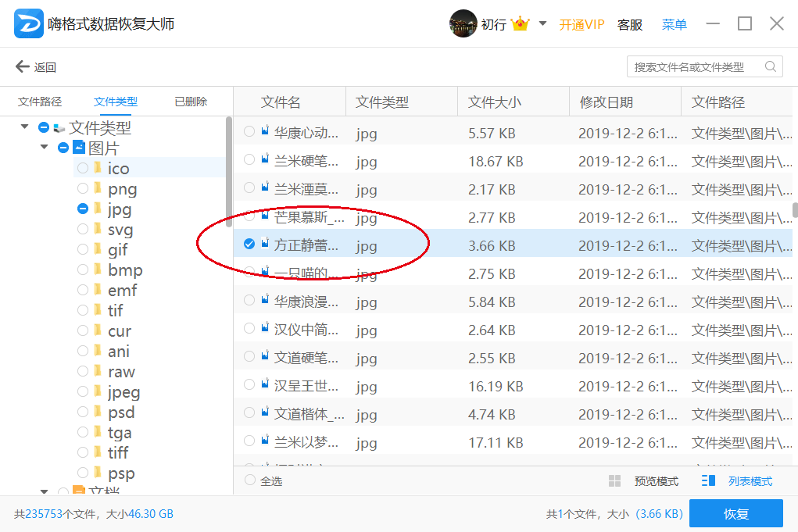Viewport: 798px width, 532px height.
Task: Click 兰米湮莫 jpg file icon
Action: tap(265, 187)
